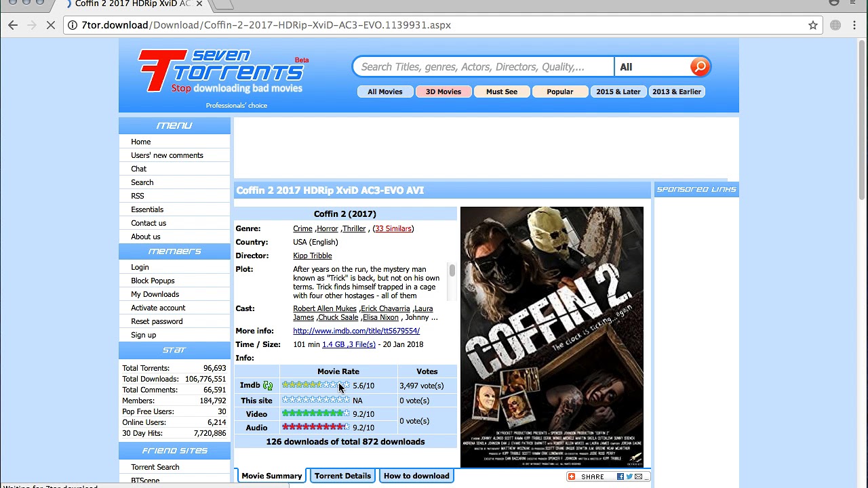This screenshot has height=488, width=868.
Task: Close the Coffin 2 browser tab
Action: pos(199,4)
